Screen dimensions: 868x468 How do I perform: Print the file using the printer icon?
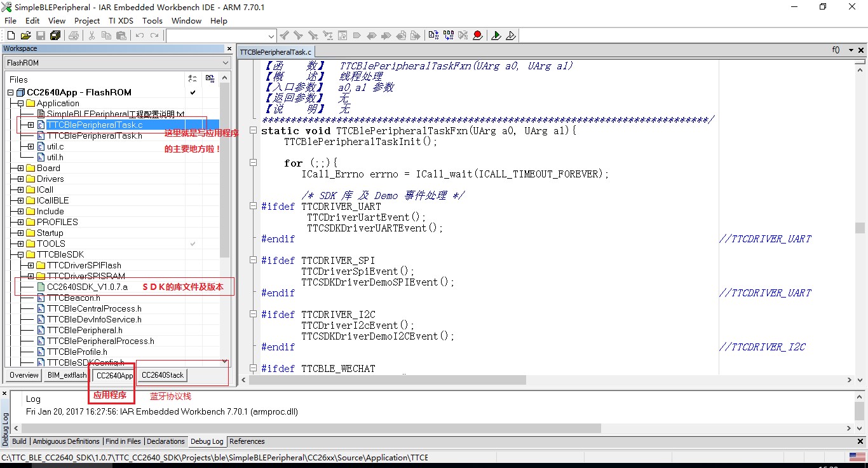pyautogui.click(x=74, y=36)
